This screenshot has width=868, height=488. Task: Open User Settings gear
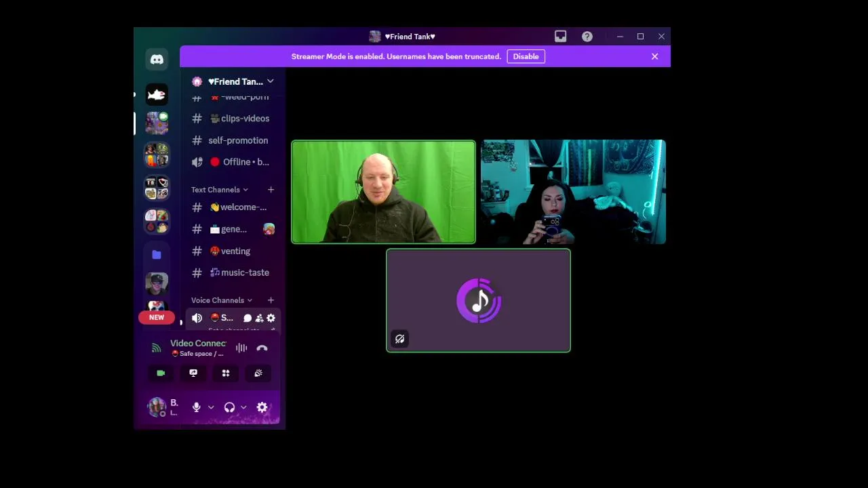[x=262, y=407]
